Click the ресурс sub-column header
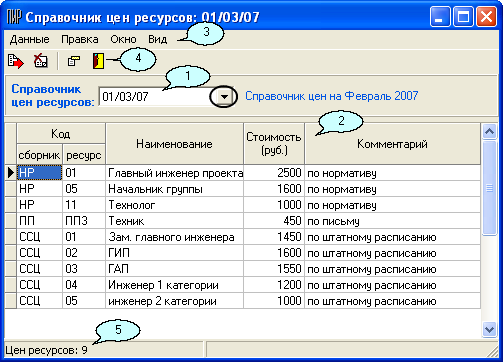 click(x=84, y=155)
